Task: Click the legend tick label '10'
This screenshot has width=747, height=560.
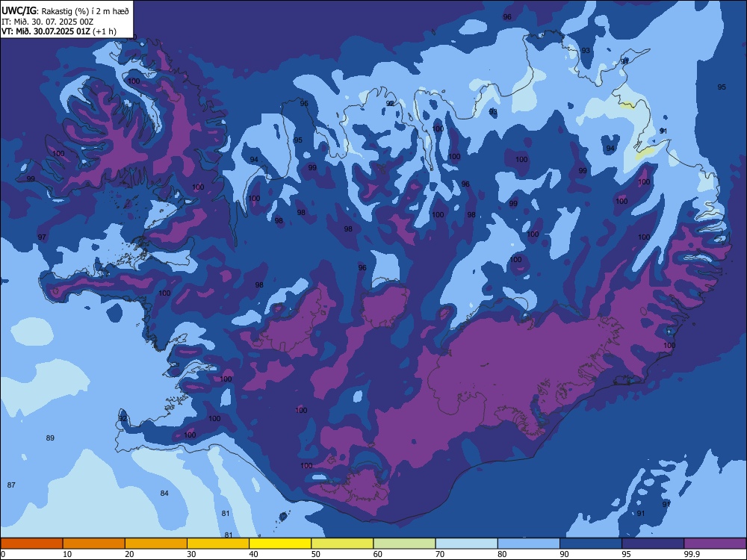Action: (x=67, y=554)
